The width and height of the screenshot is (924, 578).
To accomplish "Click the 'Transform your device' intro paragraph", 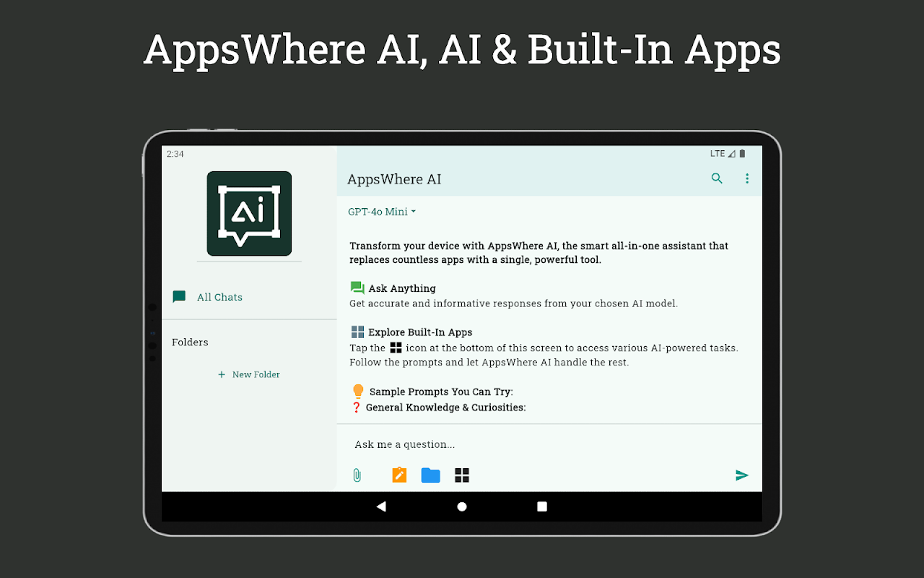I will 539,253.
